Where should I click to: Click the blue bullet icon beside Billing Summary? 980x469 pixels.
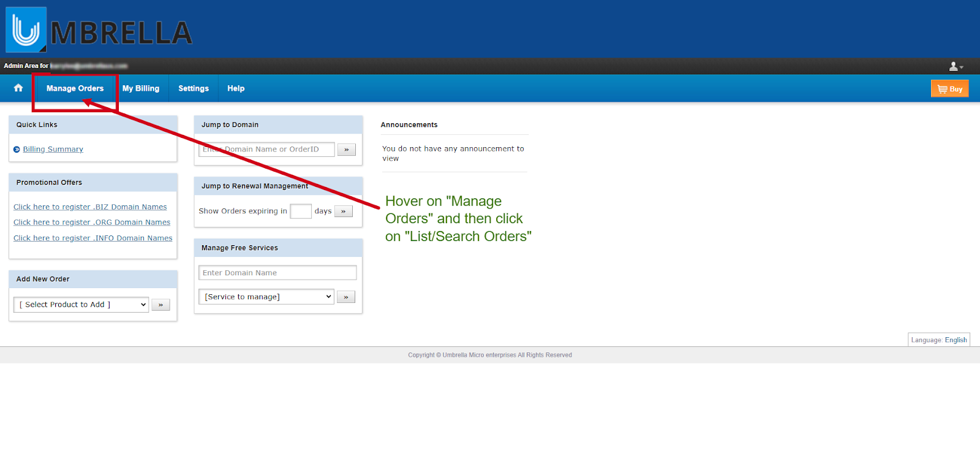17,150
